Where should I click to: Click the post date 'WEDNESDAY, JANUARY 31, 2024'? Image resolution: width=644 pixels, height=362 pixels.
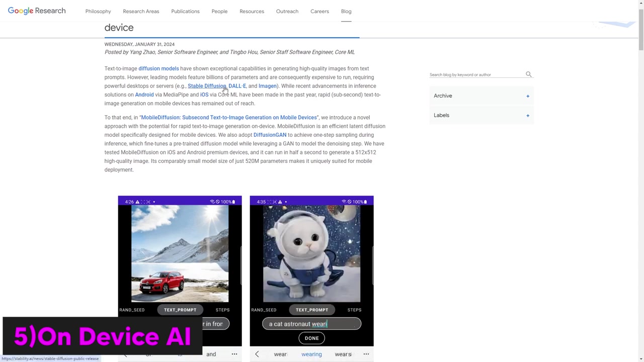pyautogui.click(x=139, y=44)
